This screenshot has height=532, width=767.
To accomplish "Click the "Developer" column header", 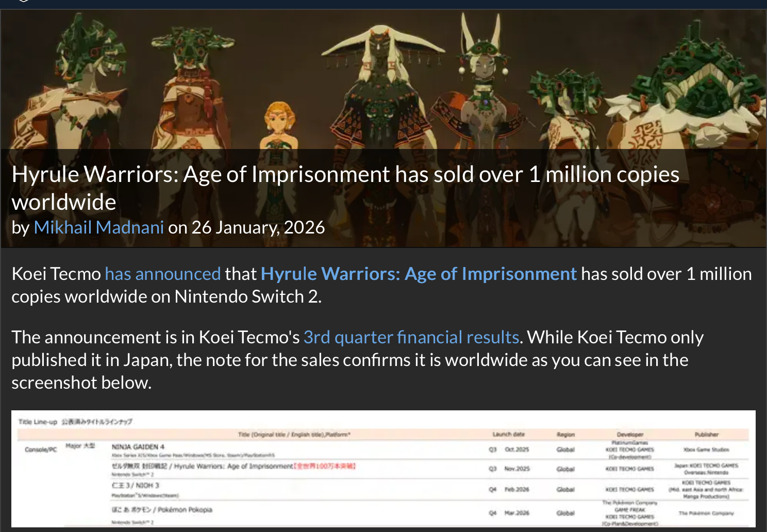I will 630,435.
